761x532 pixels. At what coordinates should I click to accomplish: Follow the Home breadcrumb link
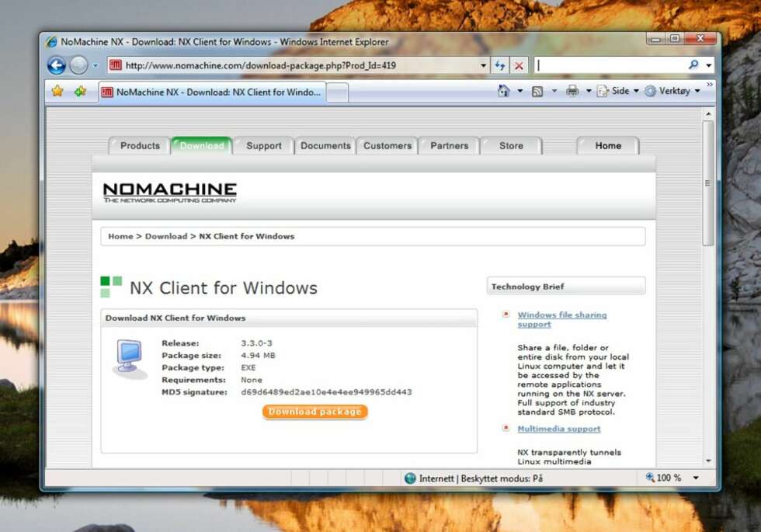pos(120,236)
